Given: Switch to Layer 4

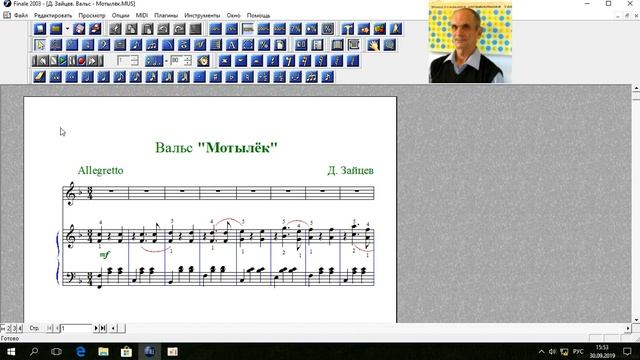Looking at the screenshot, I should (x=20, y=328).
